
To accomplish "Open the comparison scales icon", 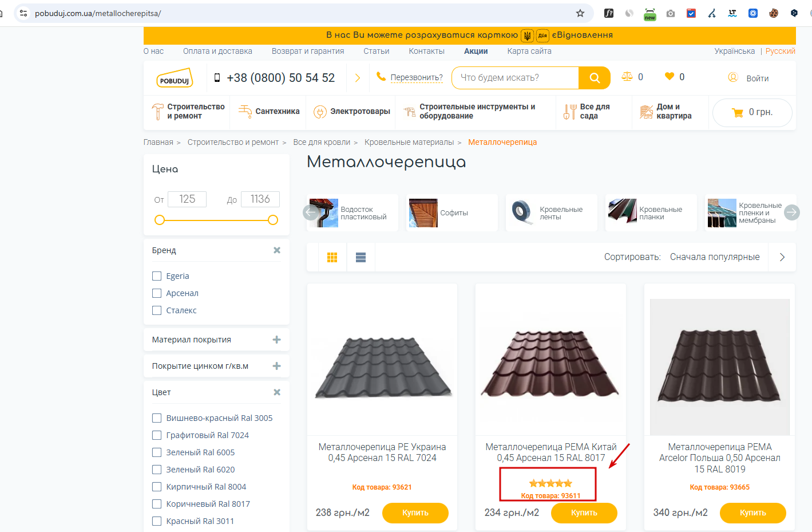I will click(x=627, y=77).
